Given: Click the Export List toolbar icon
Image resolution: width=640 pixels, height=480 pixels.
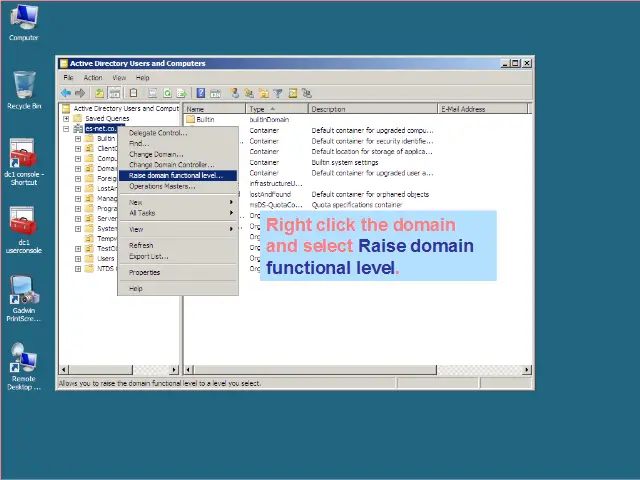Looking at the screenshot, I should pos(181,93).
